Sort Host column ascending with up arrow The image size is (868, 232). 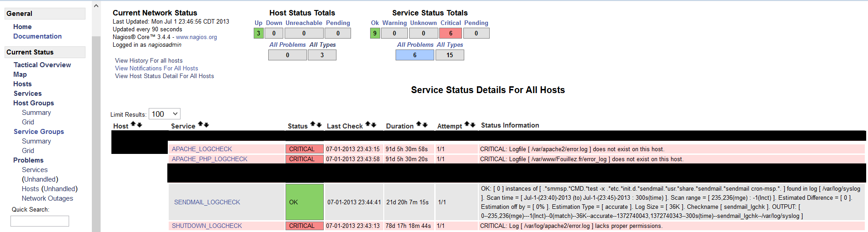[134, 124]
